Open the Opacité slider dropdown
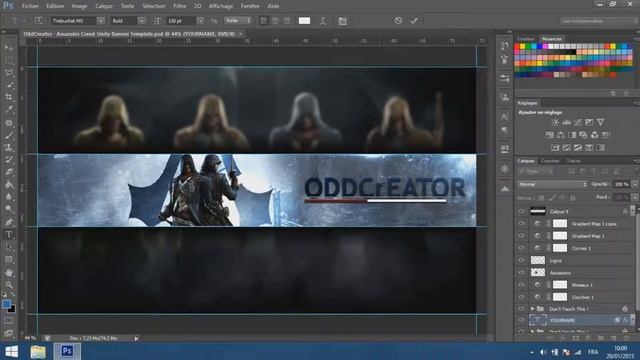 tap(635, 184)
